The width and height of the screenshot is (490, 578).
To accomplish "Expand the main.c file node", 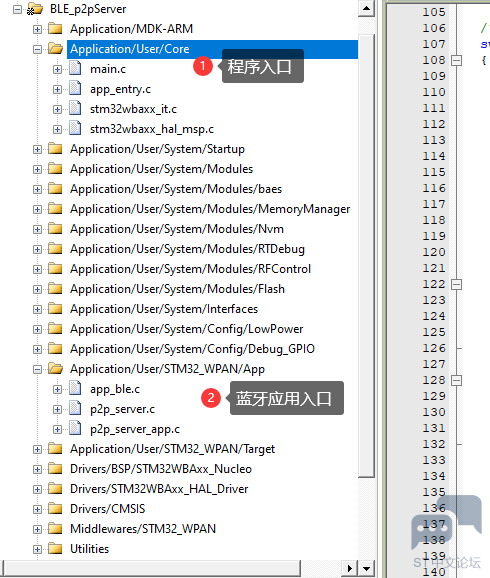I will pos(57,69).
